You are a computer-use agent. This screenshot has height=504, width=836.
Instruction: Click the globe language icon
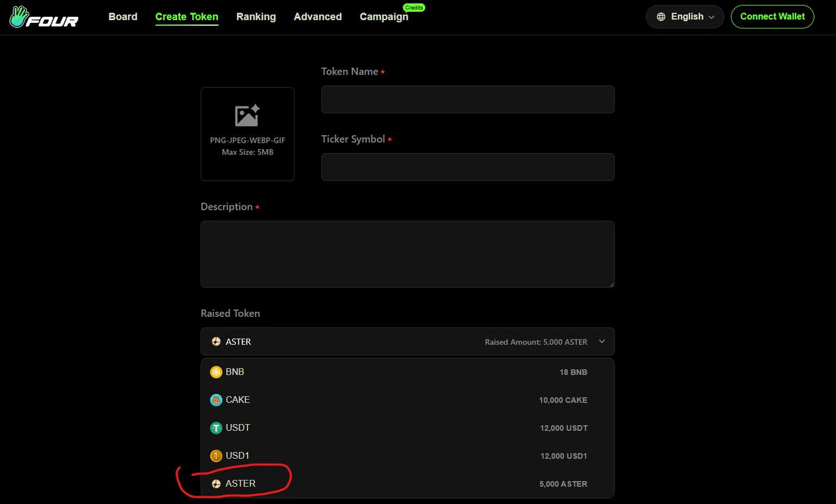click(x=661, y=17)
